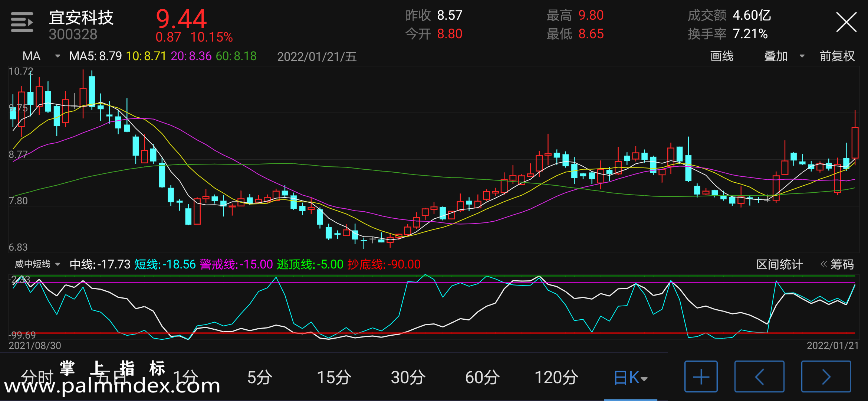Screen dimensions: 868x401
Task: Click the 昨收 8.57 value
Action: pos(434,15)
